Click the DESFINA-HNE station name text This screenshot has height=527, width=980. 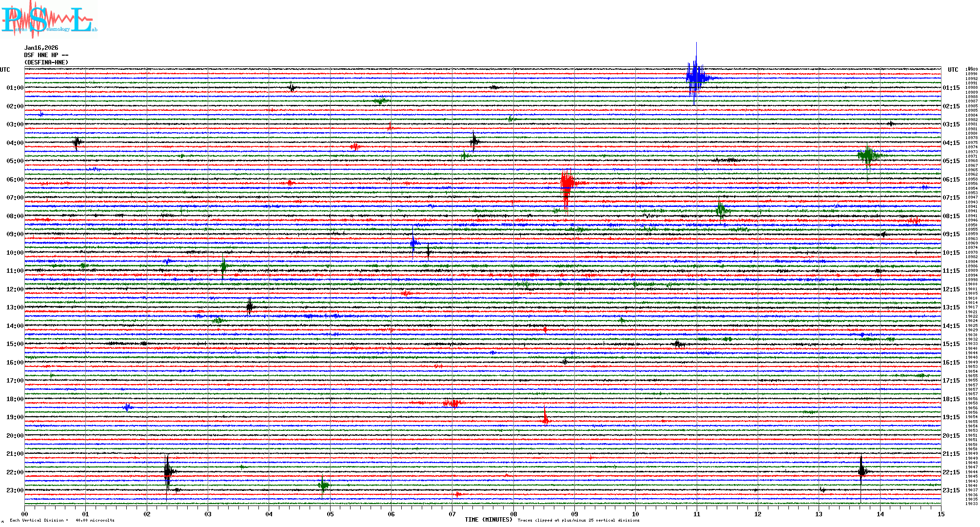pyautogui.click(x=46, y=62)
